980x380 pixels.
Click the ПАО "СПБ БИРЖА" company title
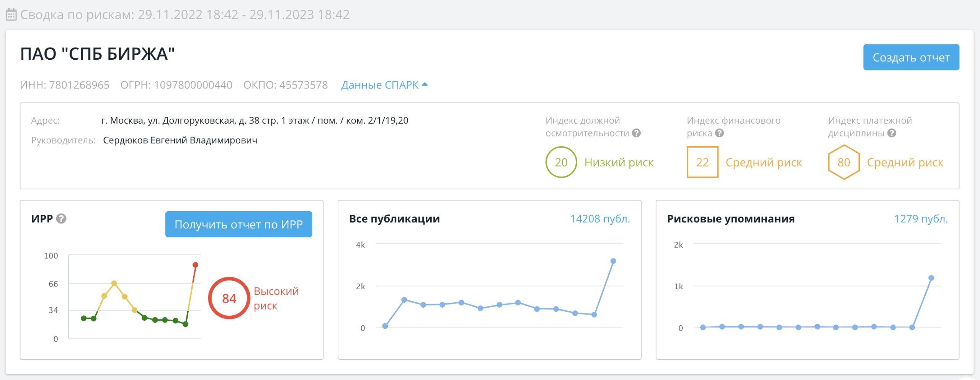[x=97, y=54]
